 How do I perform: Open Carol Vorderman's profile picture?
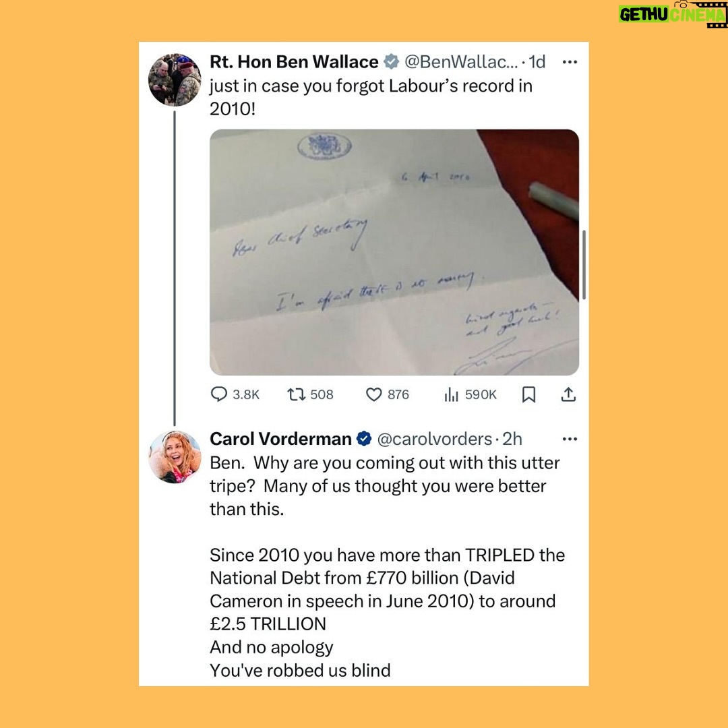pyautogui.click(x=175, y=457)
